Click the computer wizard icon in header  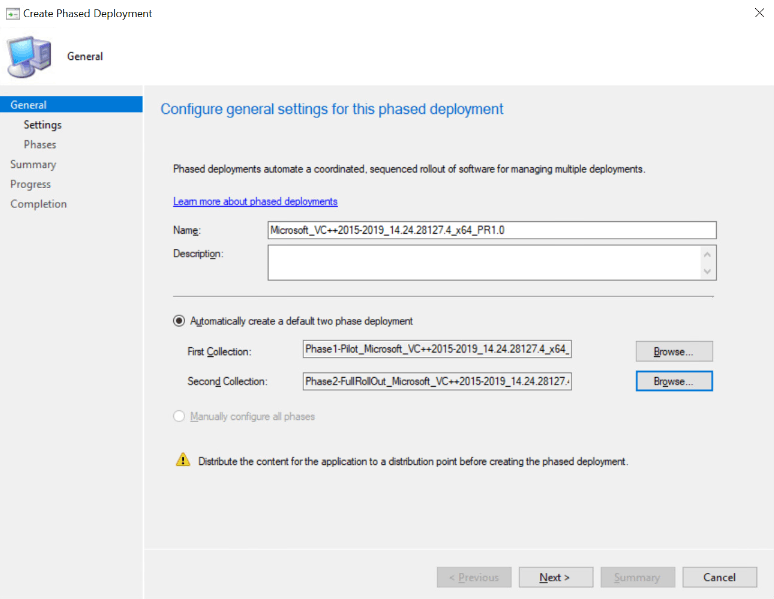(29, 55)
